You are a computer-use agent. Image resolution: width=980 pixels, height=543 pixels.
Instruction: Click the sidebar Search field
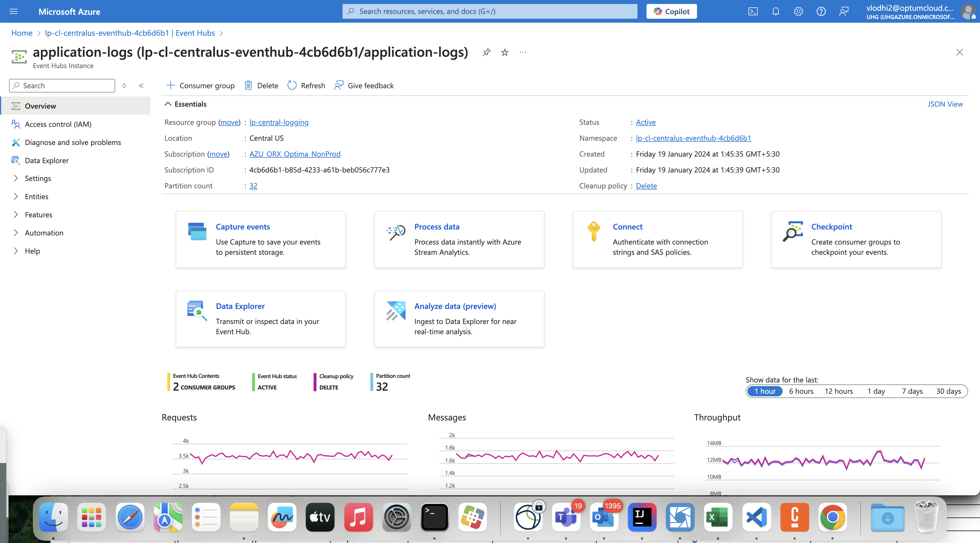[x=62, y=86]
